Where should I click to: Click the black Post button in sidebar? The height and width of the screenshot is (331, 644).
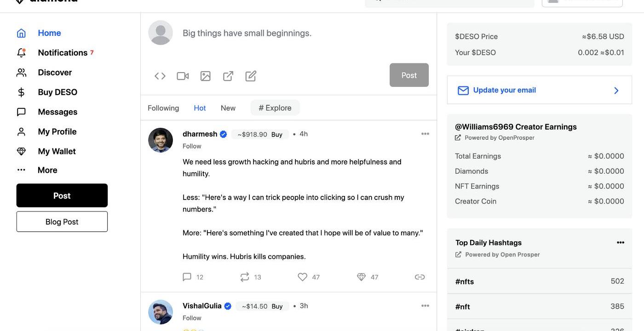click(62, 195)
